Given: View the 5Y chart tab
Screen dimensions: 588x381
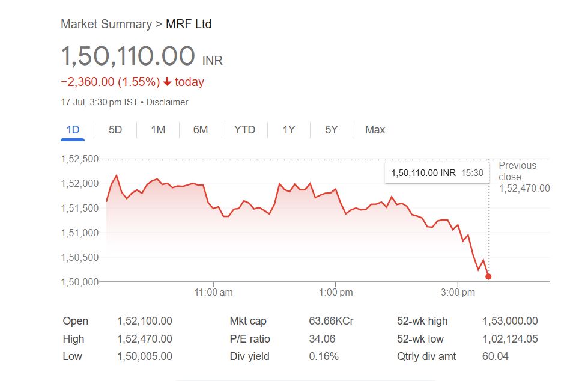Looking at the screenshot, I should [332, 130].
